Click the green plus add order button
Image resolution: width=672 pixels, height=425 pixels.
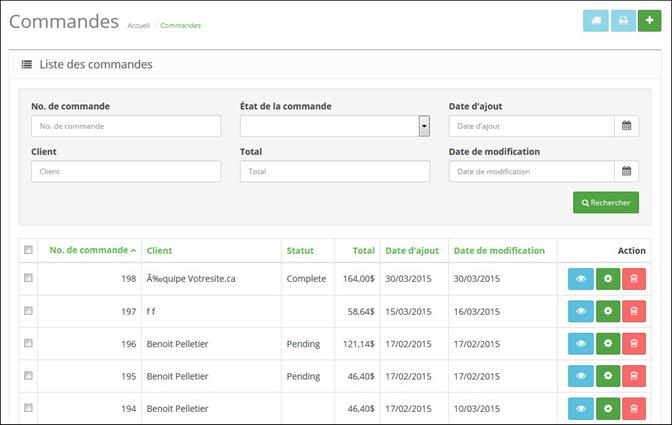point(650,21)
